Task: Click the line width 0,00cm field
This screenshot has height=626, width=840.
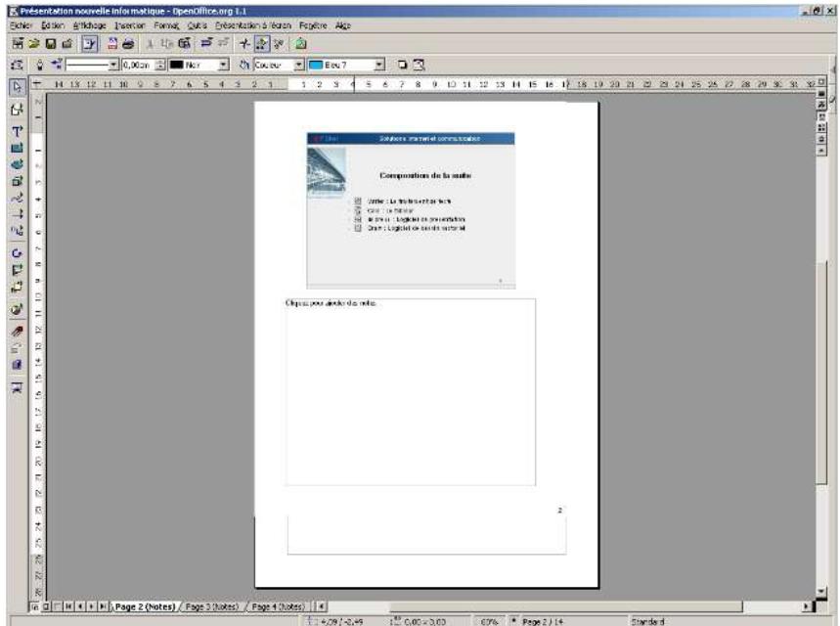Action: (x=138, y=65)
